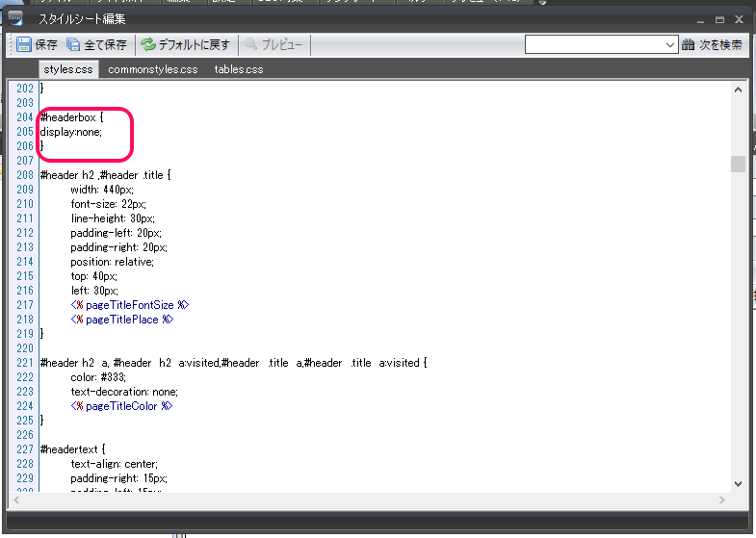Click the プレビュー (Preview) button
The width and height of the screenshot is (756, 538).
click(x=274, y=44)
